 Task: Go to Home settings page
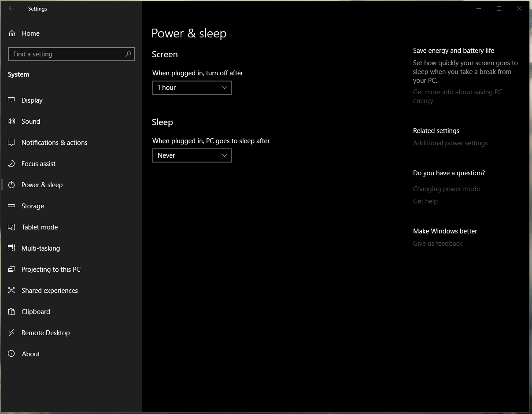[x=30, y=33]
